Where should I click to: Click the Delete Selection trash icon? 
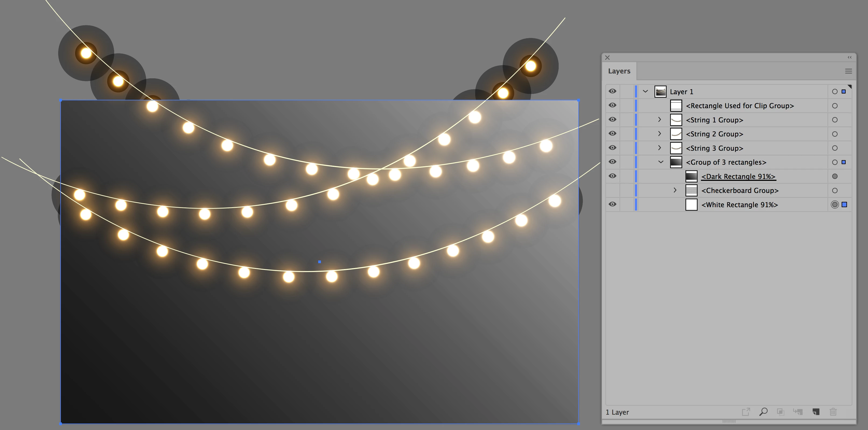point(833,411)
